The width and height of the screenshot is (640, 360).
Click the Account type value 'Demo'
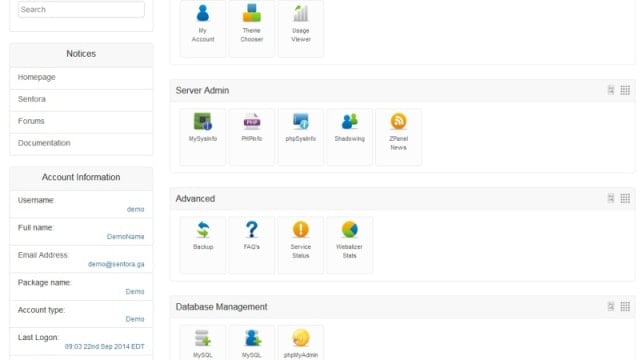click(135, 319)
